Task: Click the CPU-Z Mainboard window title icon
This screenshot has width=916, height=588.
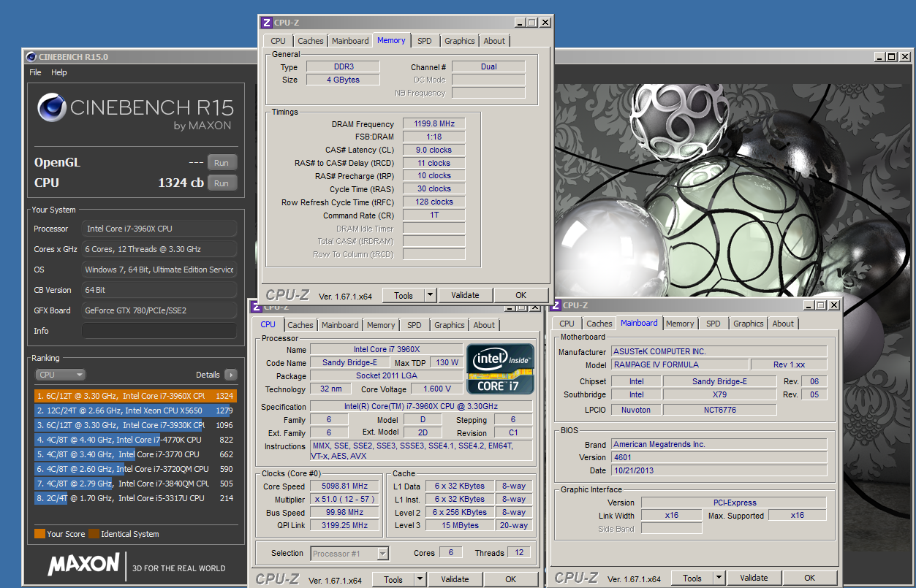Action: point(556,305)
